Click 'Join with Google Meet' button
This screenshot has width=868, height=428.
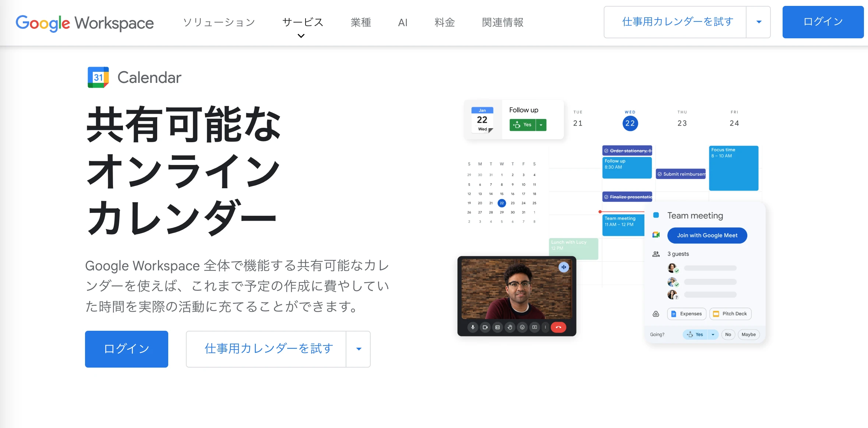(x=707, y=235)
